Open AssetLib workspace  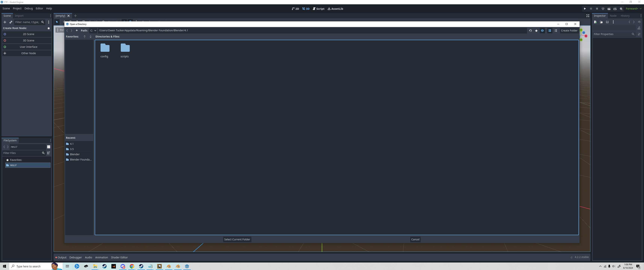(x=335, y=9)
